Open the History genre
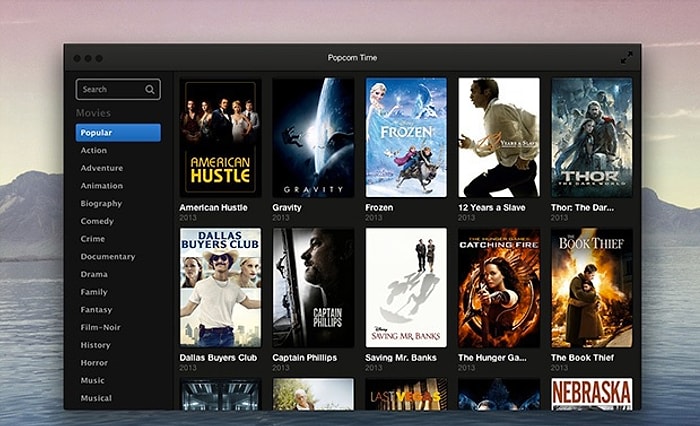The image size is (700, 426). click(x=96, y=345)
